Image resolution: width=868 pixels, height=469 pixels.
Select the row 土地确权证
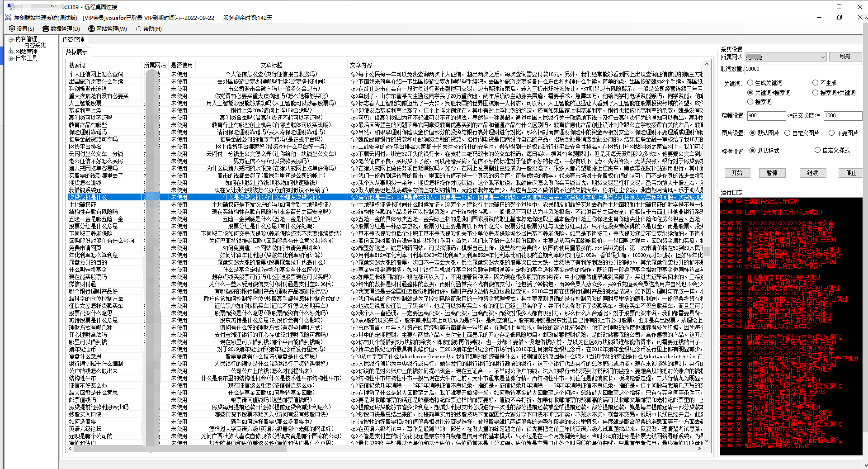tap(384, 204)
